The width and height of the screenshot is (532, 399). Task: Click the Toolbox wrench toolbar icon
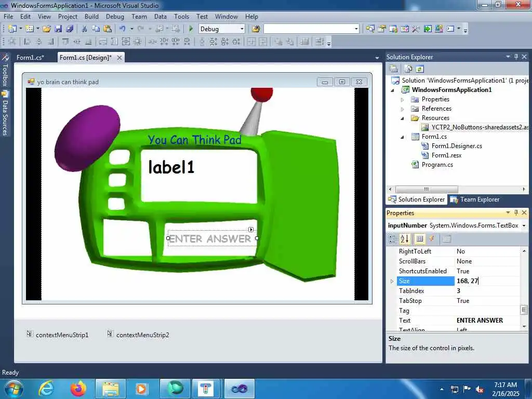(416, 29)
